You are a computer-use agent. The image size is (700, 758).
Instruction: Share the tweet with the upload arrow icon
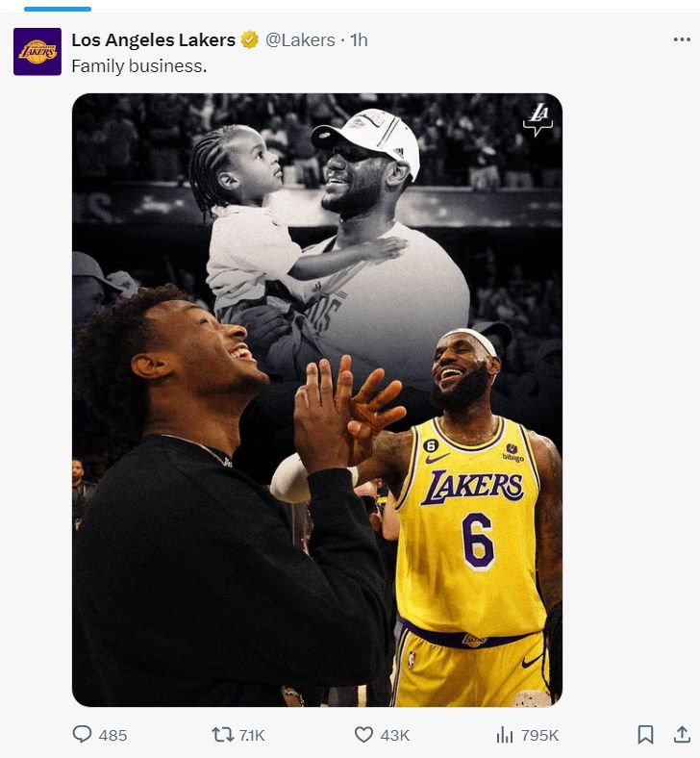682,735
